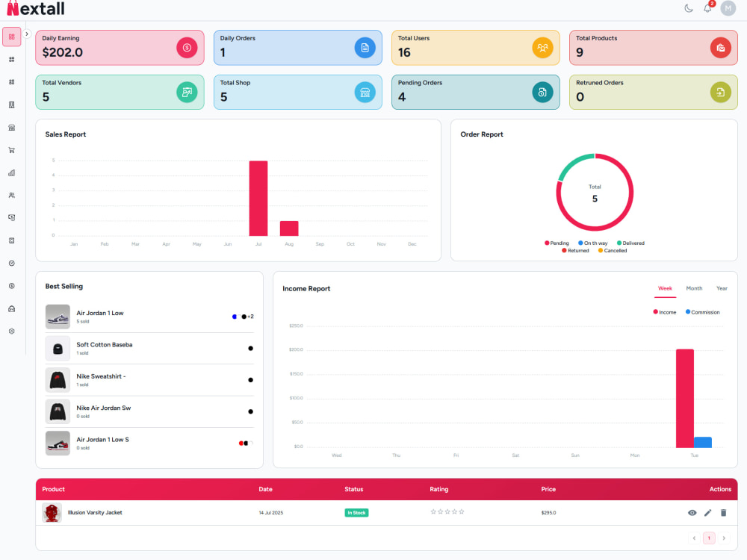Screen dimensions: 747x560
Task: Click the star rating for Illusion Varsity Jacket
Action: click(x=447, y=512)
